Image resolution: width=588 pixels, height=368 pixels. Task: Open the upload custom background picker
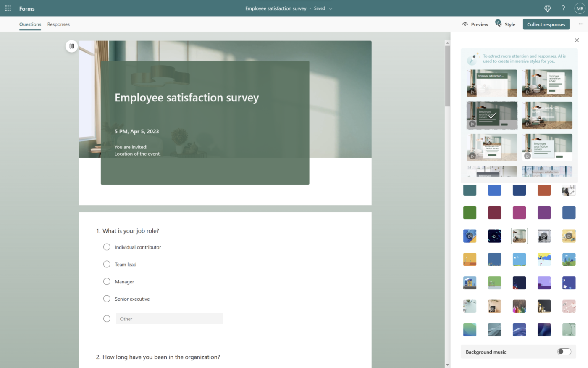click(x=569, y=190)
